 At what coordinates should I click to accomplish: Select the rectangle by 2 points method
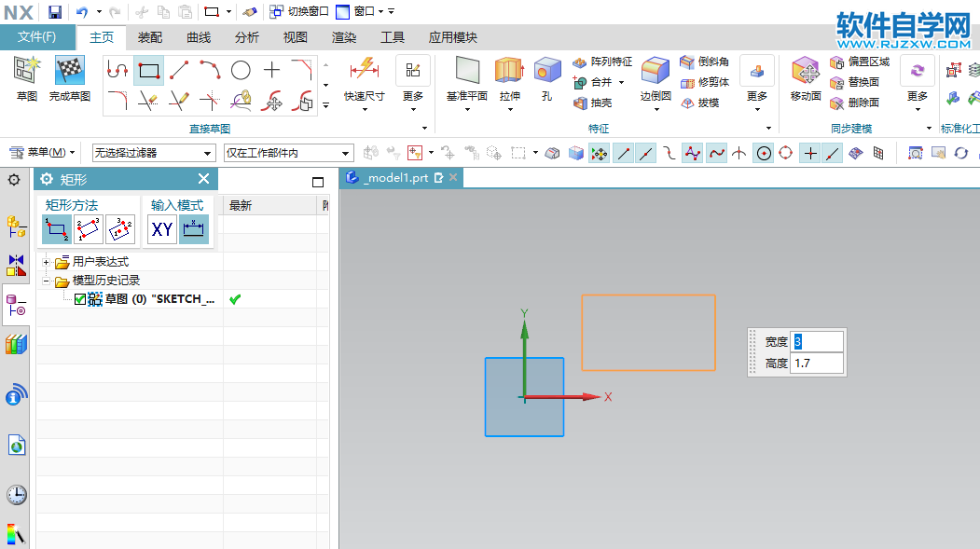57,228
